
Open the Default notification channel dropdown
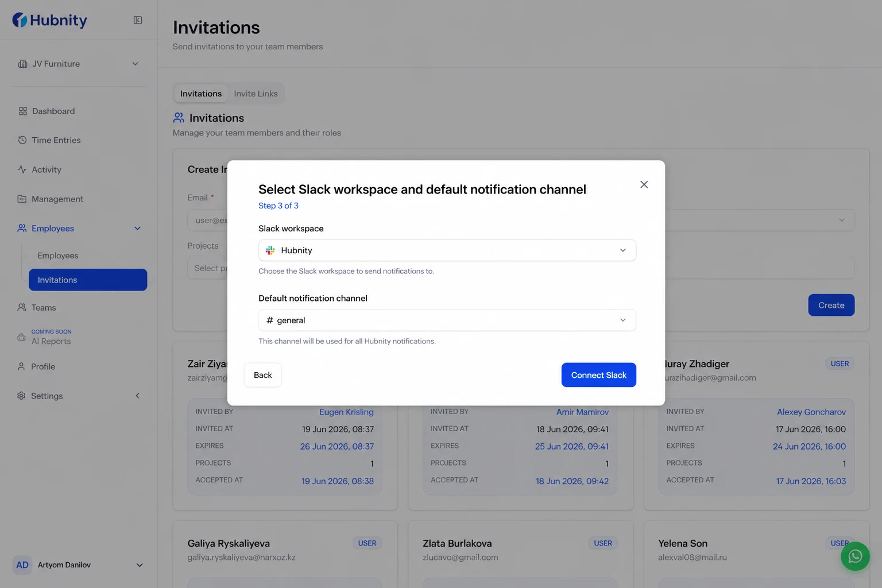tap(447, 320)
